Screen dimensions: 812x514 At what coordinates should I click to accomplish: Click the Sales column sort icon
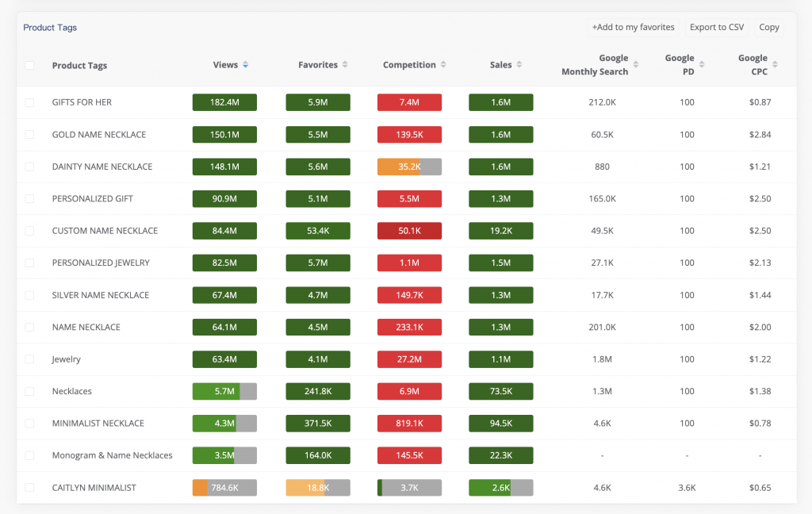click(x=519, y=65)
